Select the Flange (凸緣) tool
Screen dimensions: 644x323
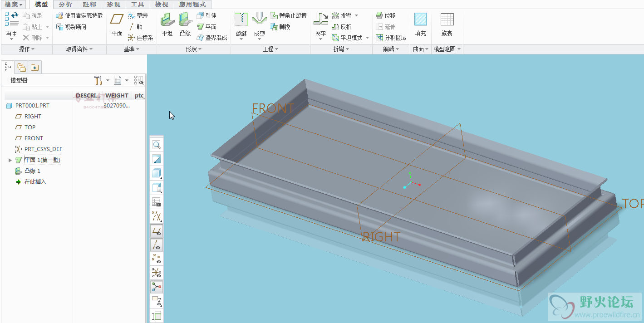point(185,24)
